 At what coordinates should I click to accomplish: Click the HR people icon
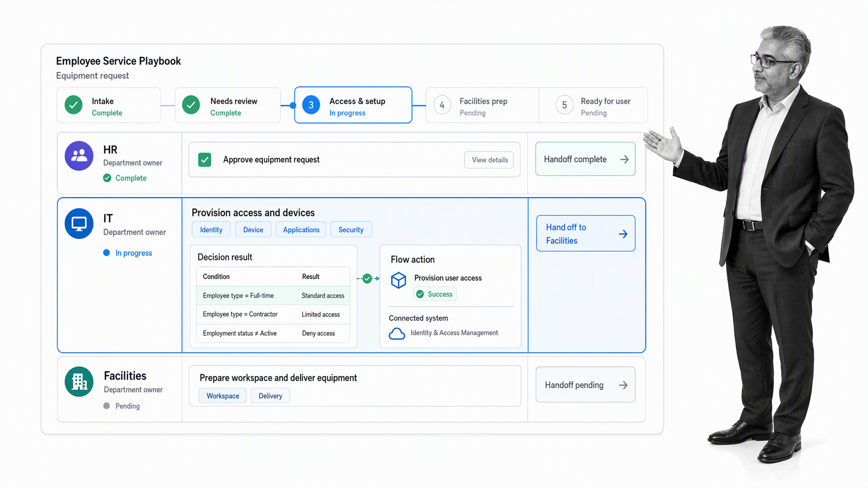[79, 156]
